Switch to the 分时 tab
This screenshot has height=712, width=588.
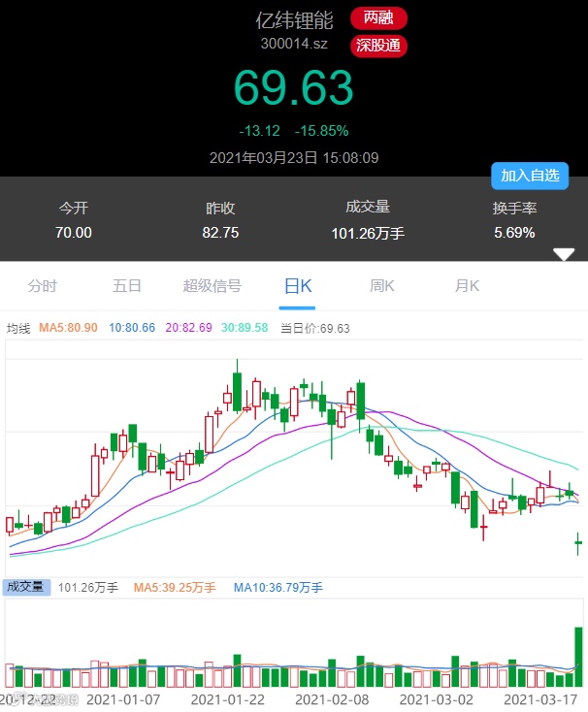click(43, 286)
